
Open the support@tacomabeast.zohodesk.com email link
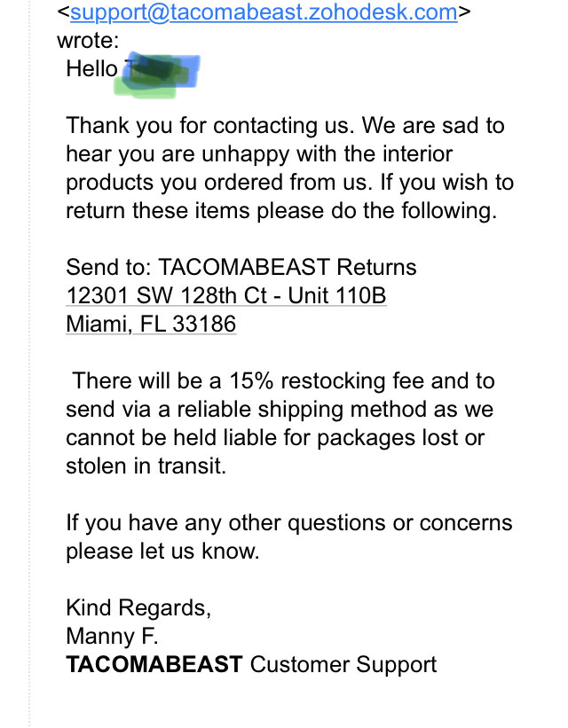pos(264,12)
